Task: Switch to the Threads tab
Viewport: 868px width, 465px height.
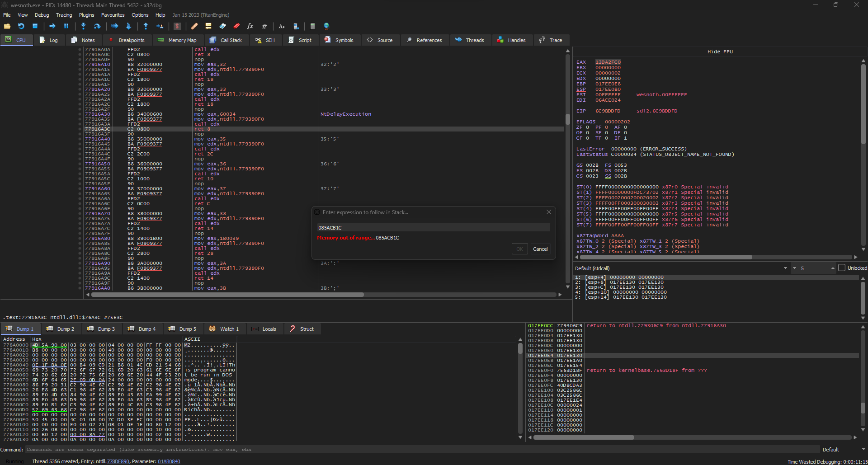Action: 470,40
